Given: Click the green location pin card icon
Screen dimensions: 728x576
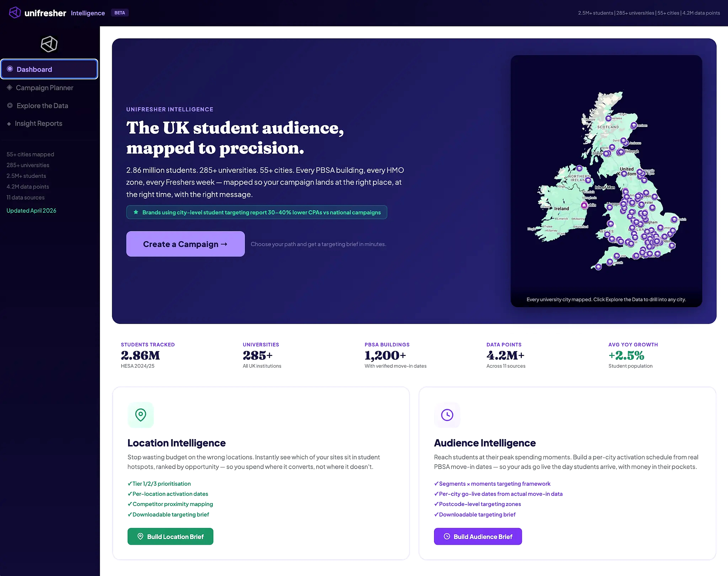Looking at the screenshot, I should (141, 415).
